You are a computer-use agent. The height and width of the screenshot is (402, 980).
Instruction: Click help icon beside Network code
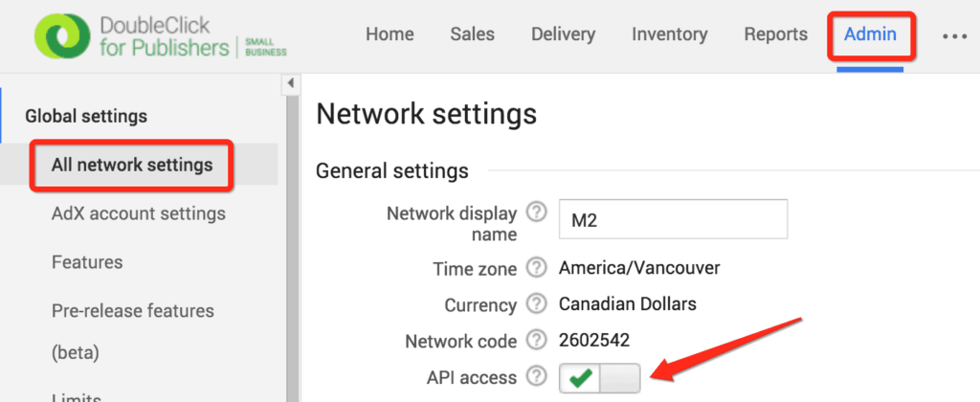pos(538,342)
